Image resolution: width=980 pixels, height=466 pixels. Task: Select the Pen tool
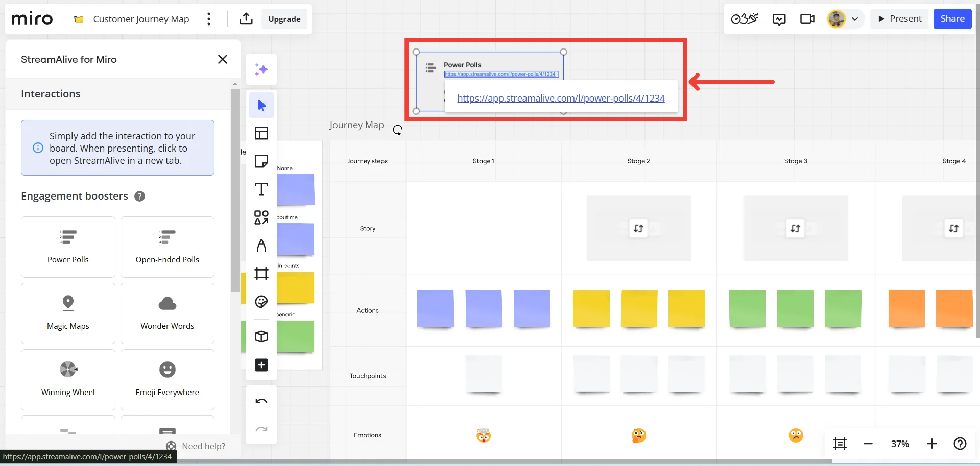pyautogui.click(x=261, y=246)
